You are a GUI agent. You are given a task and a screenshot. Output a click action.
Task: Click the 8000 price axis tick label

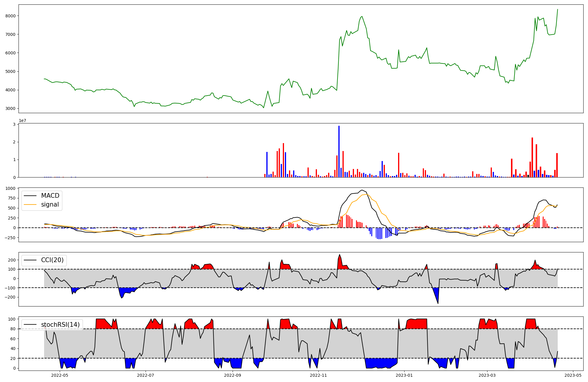tap(10, 16)
